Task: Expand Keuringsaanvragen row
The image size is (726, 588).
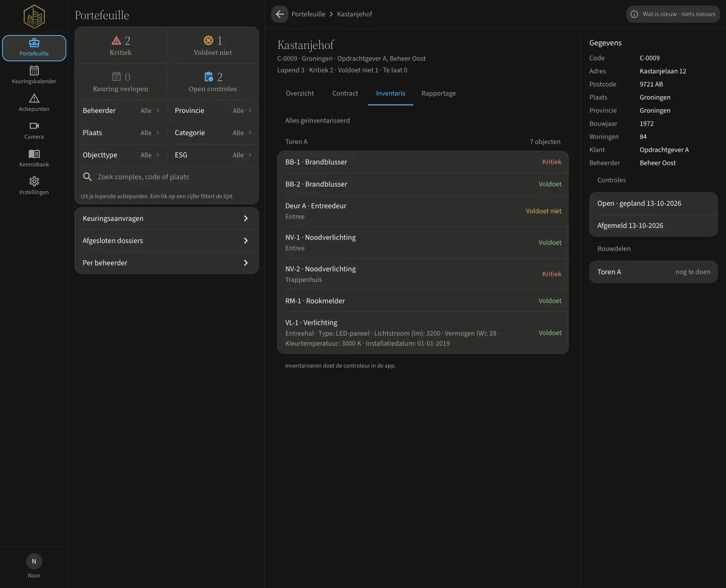Action: click(167, 218)
